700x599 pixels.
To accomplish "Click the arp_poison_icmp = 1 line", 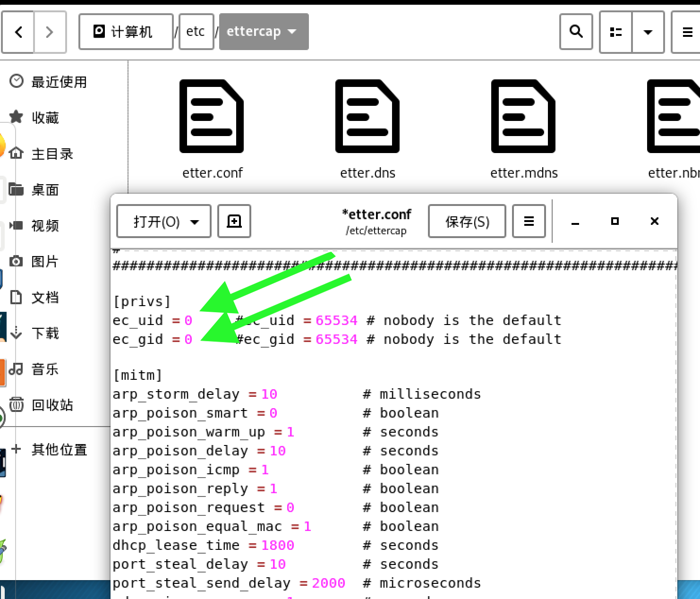I will click(x=191, y=470).
